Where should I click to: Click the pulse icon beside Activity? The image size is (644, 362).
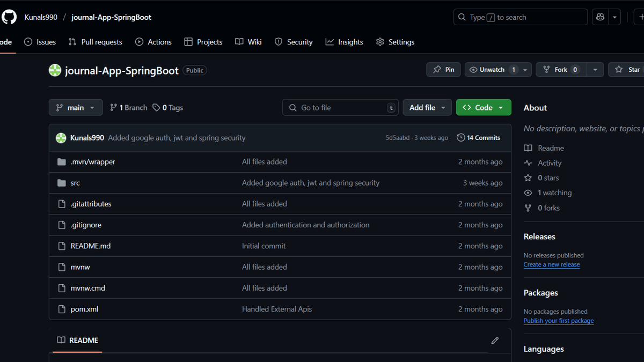pyautogui.click(x=528, y=163)
